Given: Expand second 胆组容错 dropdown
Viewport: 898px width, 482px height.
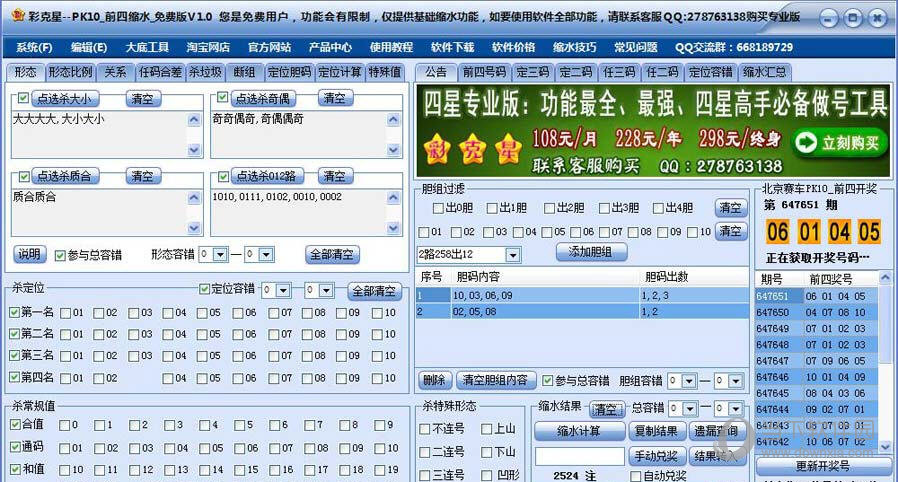Looking at the screenshot, I should click(735, 381).
